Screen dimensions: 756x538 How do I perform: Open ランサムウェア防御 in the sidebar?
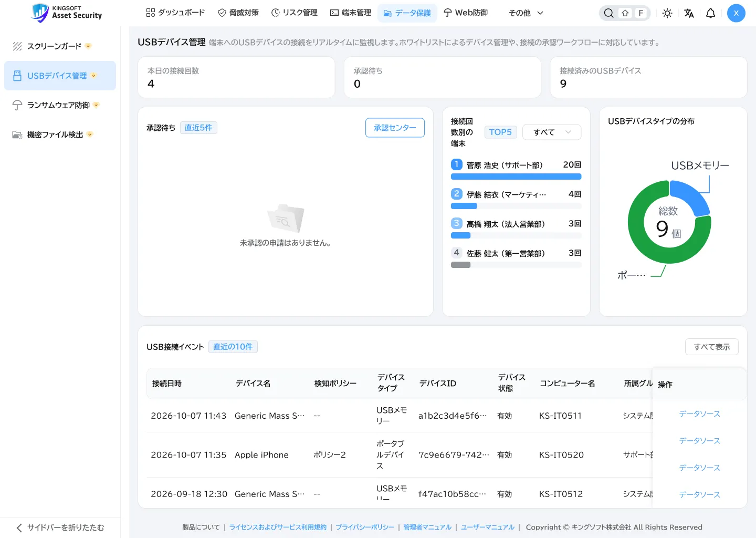[60, 105]
